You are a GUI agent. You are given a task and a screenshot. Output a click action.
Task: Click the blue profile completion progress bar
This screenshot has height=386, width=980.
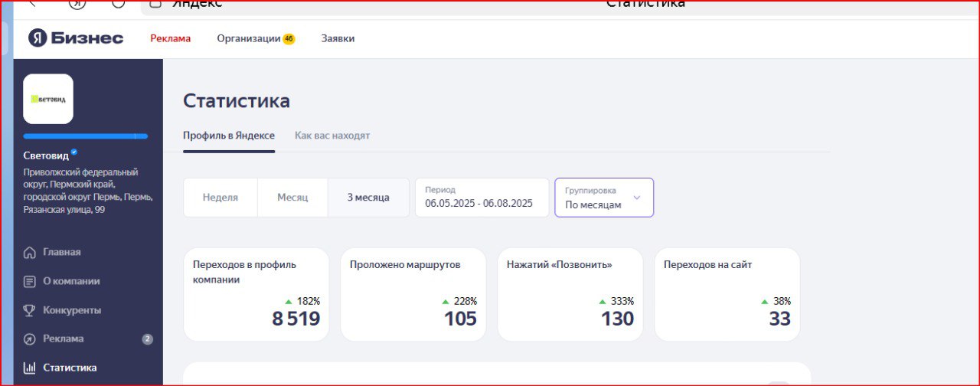click(x=86, y=136)
